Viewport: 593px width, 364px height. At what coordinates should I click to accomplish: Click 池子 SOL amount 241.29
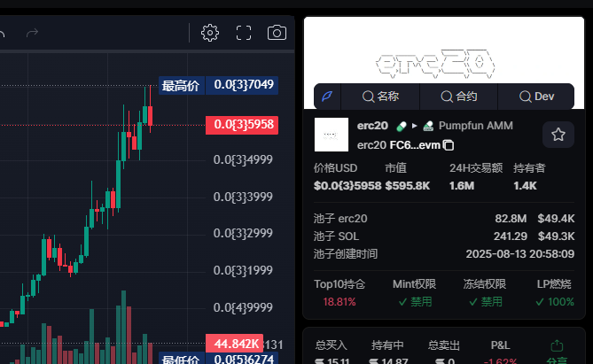(511, 236)
